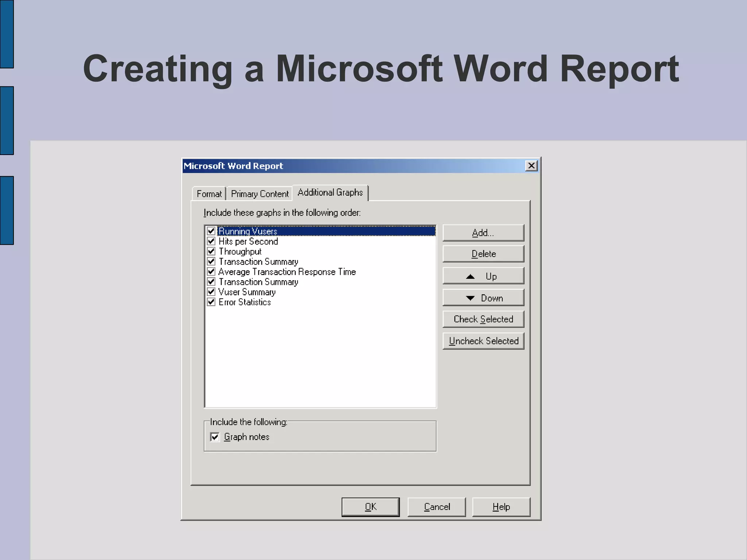Toggle the Throughput checkbox
747x560 pixels.
pyautogui.click(x=211, y=252)
